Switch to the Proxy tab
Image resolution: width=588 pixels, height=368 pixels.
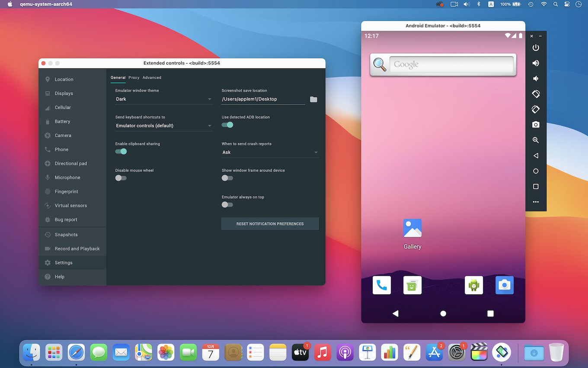[x=134, y=77]
